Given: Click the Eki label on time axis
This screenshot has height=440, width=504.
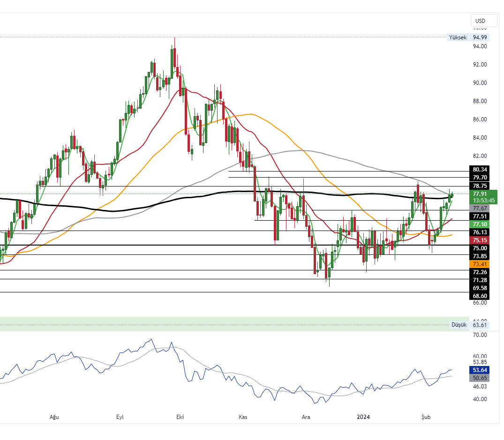Looking at the screenshot, I should point(179,417).
